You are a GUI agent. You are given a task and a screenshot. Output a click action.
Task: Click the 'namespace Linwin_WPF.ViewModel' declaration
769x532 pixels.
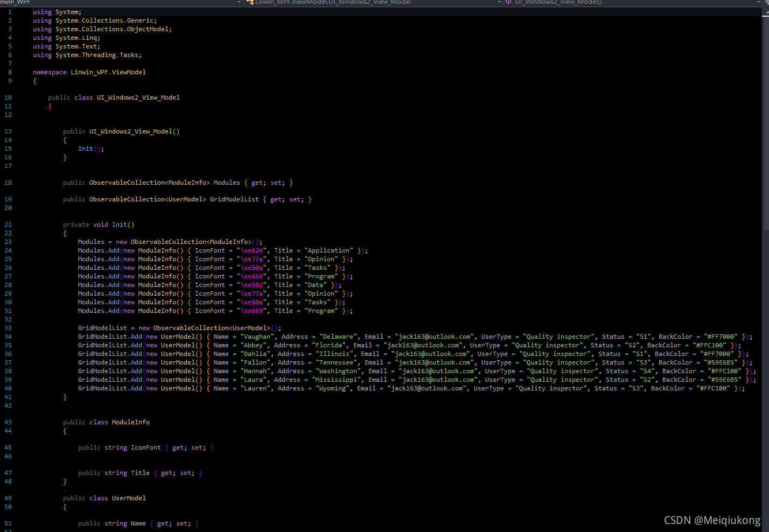(89, 72)
